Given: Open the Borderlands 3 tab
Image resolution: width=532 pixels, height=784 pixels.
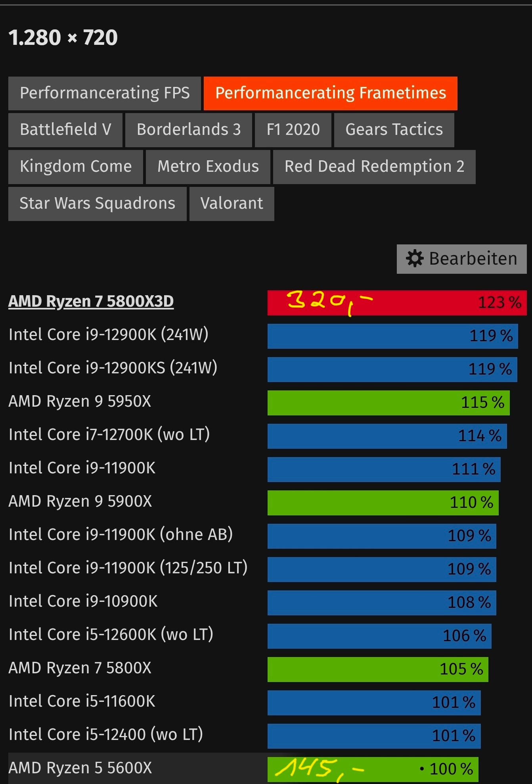Looking at the screenshot, I should click(189, 130).
